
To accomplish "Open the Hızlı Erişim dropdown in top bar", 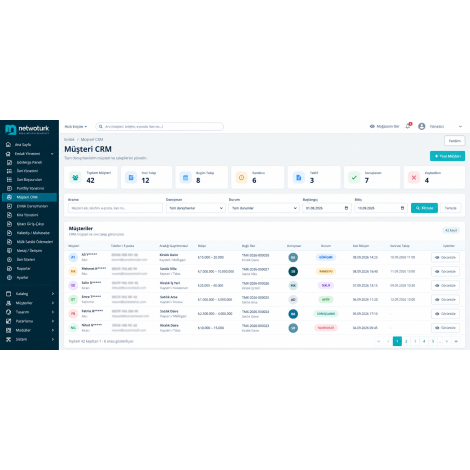I will 76,127.
